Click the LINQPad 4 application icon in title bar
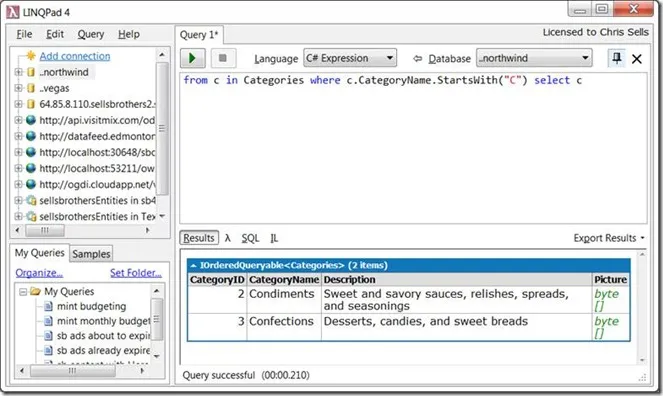663x396 pixels. 13,12
